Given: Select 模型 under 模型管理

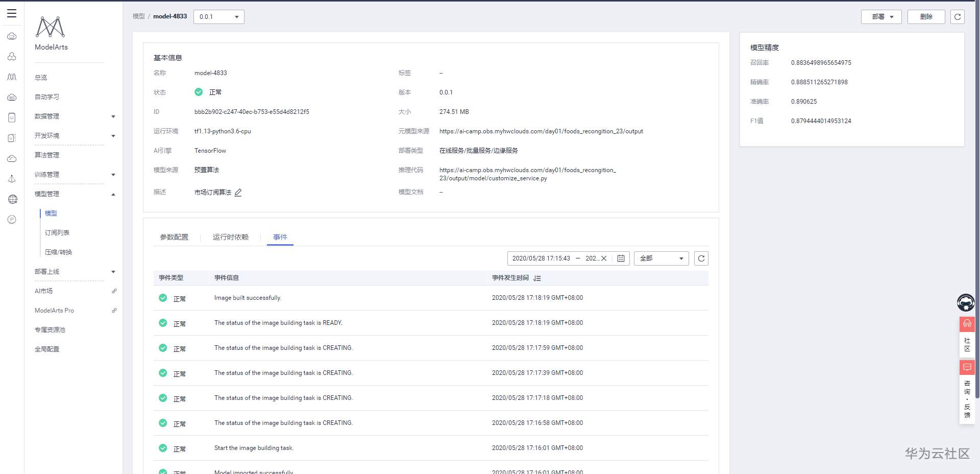Looking at the screenshot, I should click(51, 214).
